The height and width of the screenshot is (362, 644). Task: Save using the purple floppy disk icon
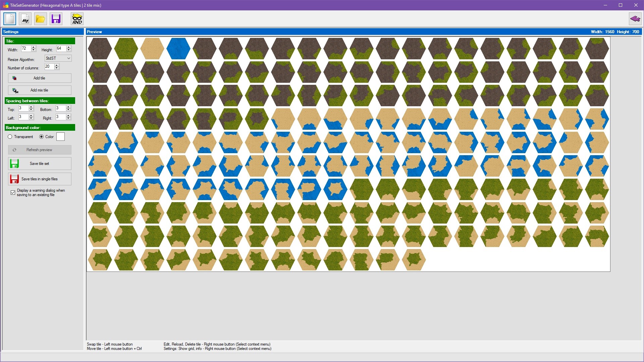(56, 19)
